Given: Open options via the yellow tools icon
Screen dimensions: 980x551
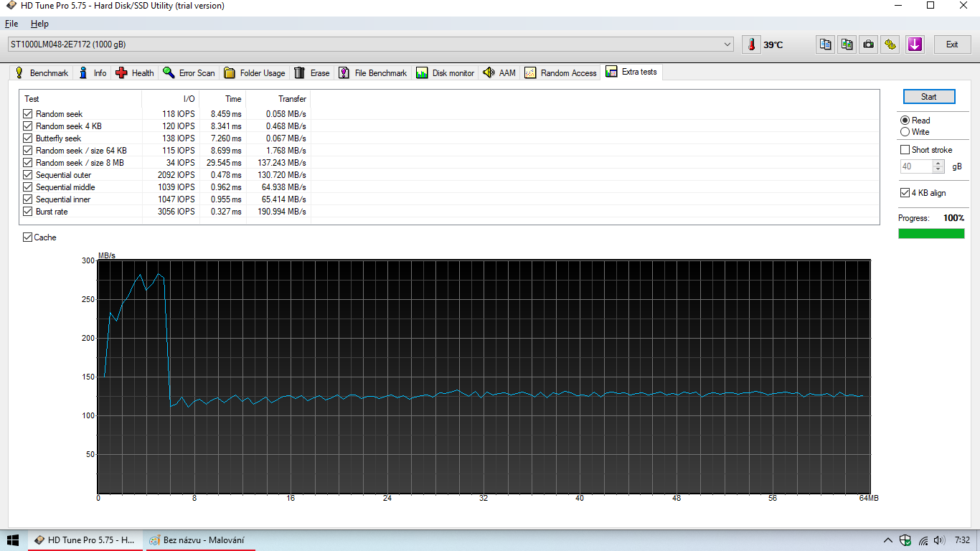Looking at the screenshot, I should pos(890,44).
